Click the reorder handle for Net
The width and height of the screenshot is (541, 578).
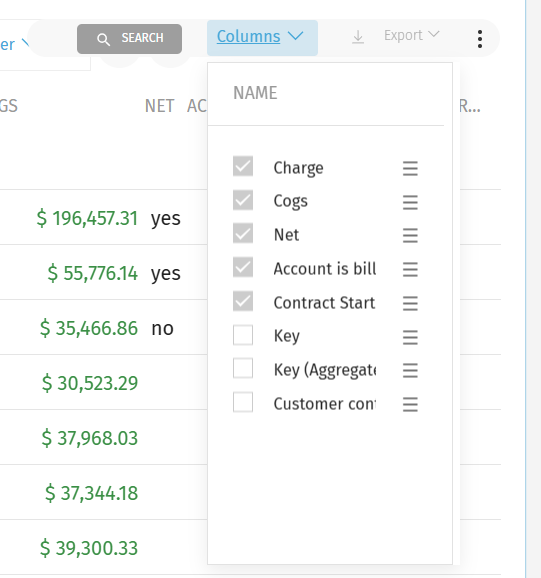tap(410, 236)
